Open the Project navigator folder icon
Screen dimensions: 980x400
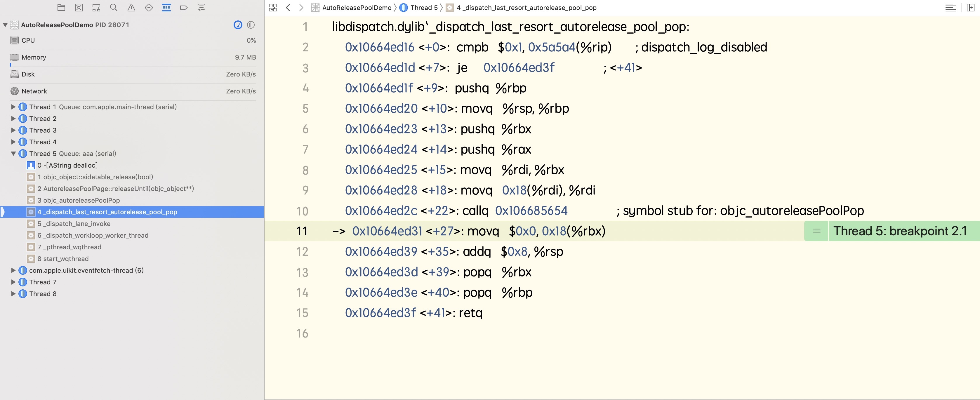(61, 7)
